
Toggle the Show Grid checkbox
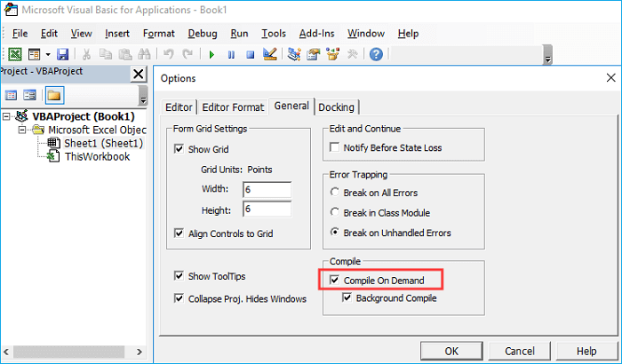tap(179, 149)
